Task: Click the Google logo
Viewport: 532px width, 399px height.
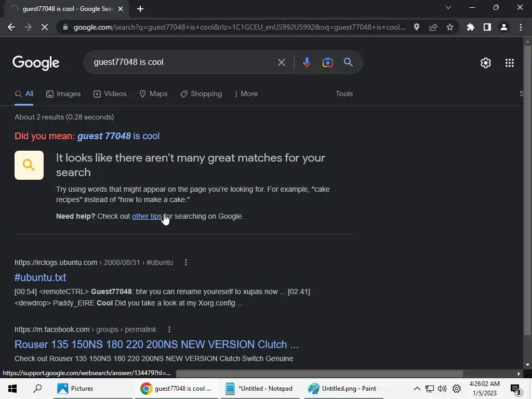Action: 36,63
